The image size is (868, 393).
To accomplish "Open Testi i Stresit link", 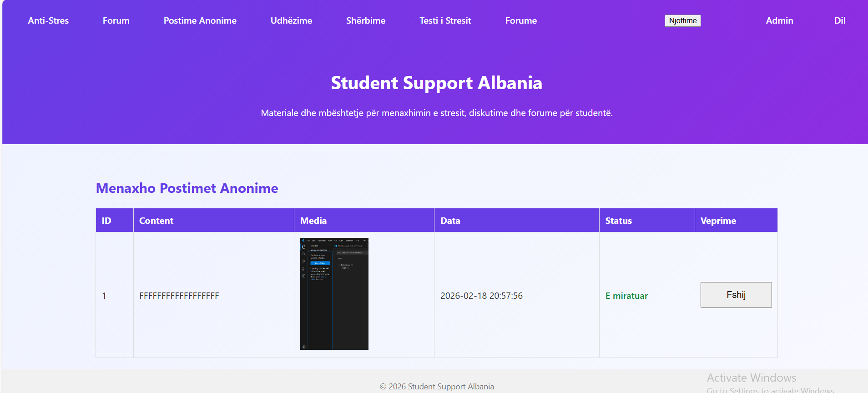I will tap(445, 20).
